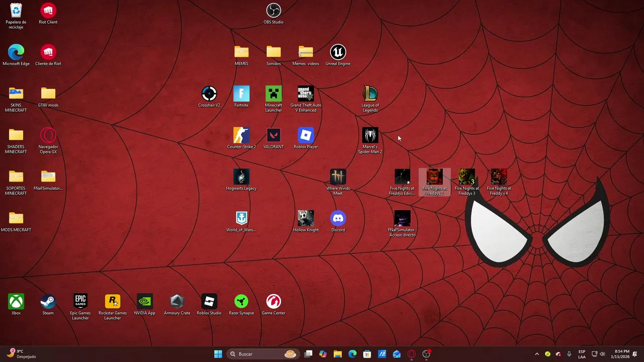Select Grand Theft Auto V Enhanced icon
Image resolution: width=644 pixels, height=362 pixels.
click(x=305, y=100)
